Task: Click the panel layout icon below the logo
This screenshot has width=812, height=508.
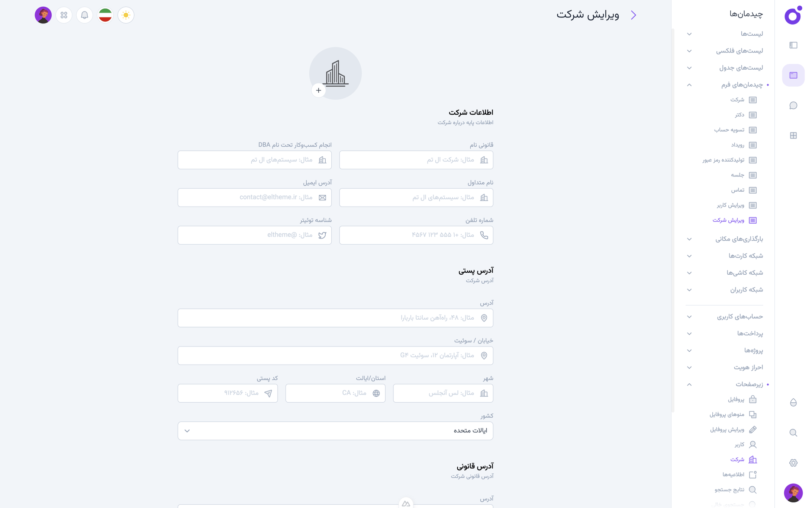Action: (x=793, y=45)
